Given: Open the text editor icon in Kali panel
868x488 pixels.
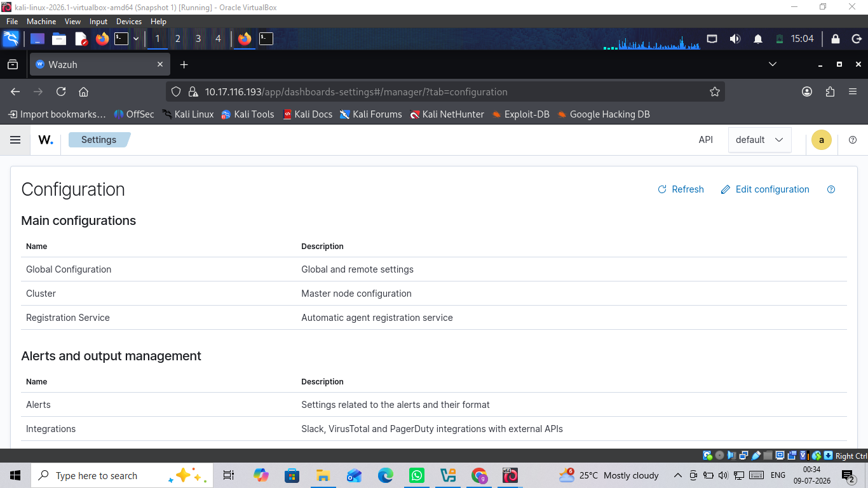Looking at the screenshot, I should tap(81, 39).
